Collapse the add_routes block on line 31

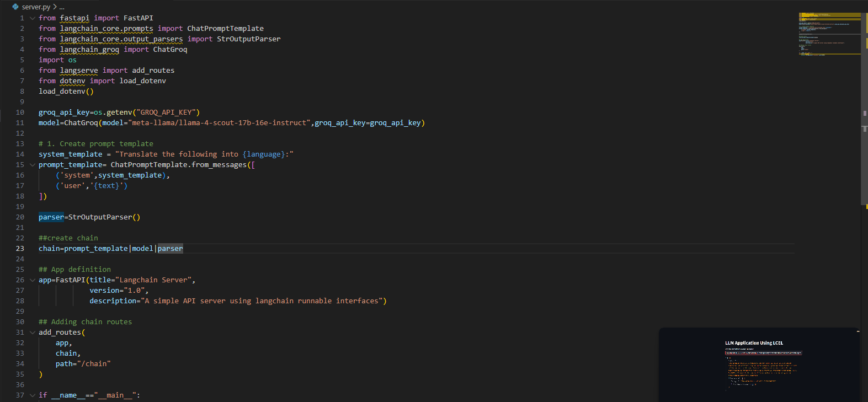[x=33, y=333]
